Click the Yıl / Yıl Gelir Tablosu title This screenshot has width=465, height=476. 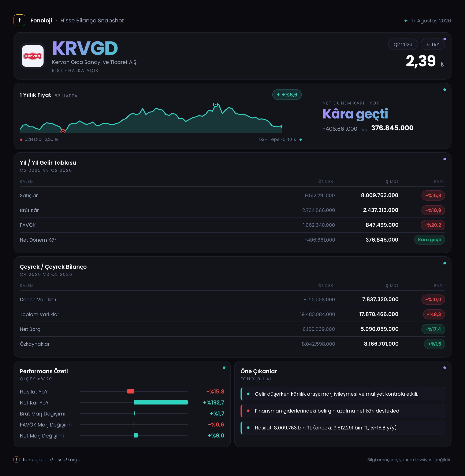point(48,162)
